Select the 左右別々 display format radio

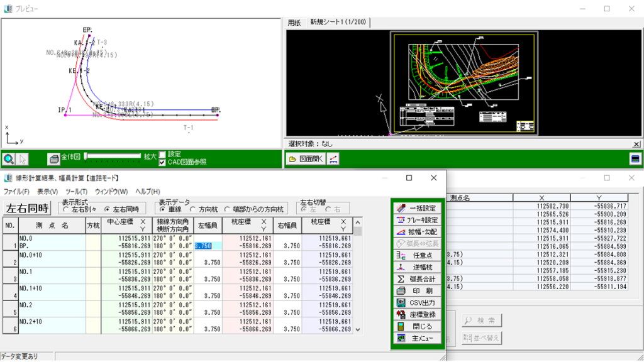(67, 209)
